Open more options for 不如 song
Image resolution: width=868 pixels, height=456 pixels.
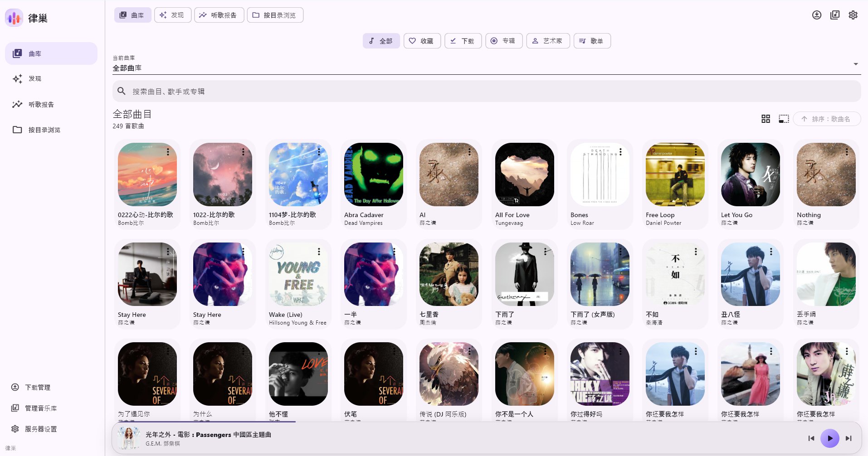coord(696,252)
